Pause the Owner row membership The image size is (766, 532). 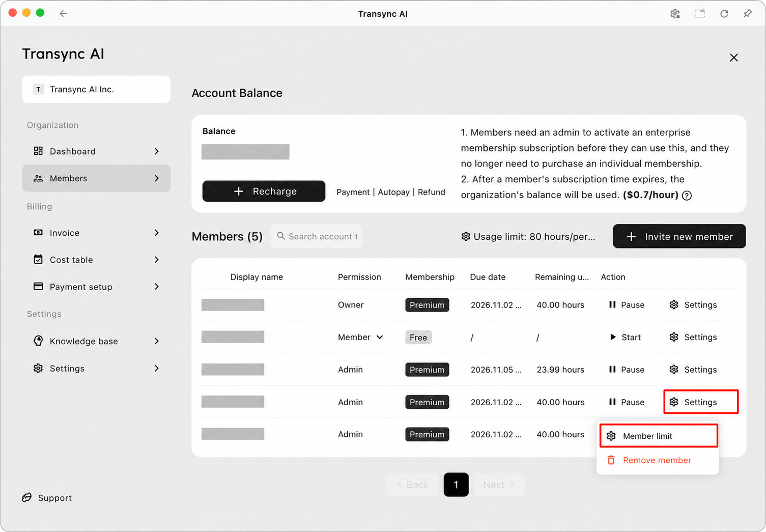(627, 305)
